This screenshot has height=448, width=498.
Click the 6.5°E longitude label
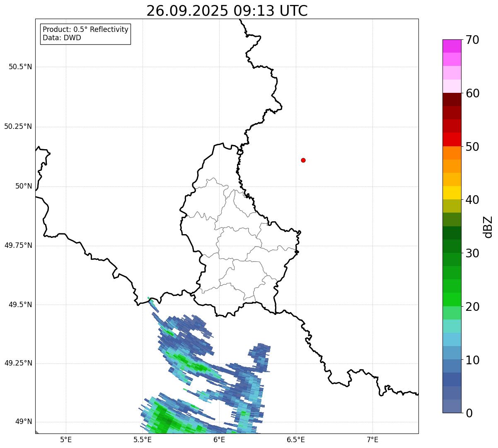[x=296, y=439]
